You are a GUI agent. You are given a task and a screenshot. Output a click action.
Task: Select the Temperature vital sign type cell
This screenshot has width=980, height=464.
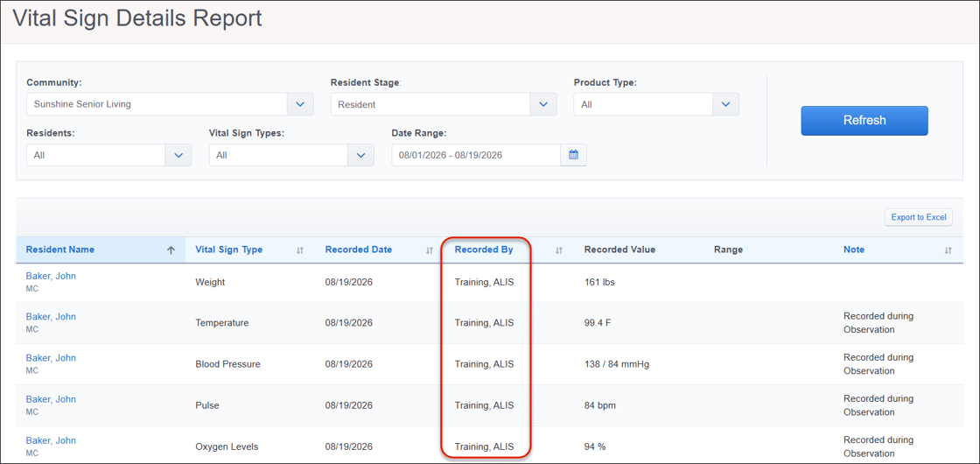(222, 323)
